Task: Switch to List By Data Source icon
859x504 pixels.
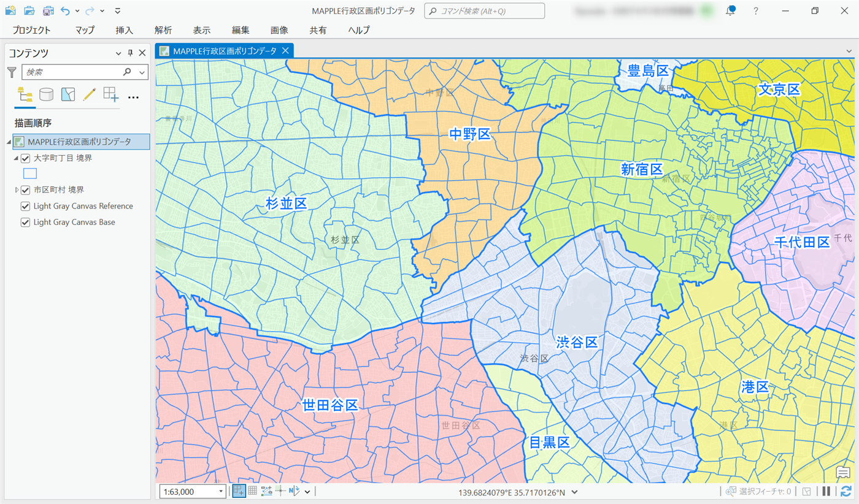Action: (x=46, y=94)
